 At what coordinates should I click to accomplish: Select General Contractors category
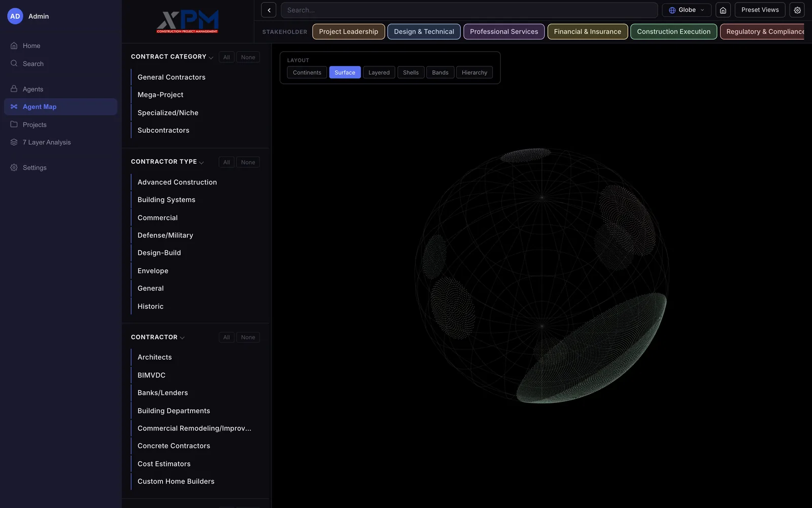pyautogui.click(x=195, y=77)
